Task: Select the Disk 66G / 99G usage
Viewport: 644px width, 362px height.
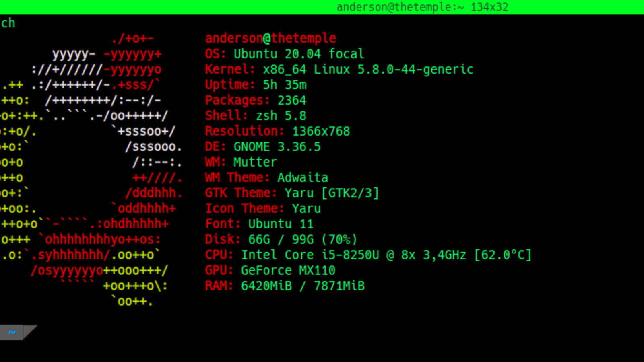Action: pos(281,239)
